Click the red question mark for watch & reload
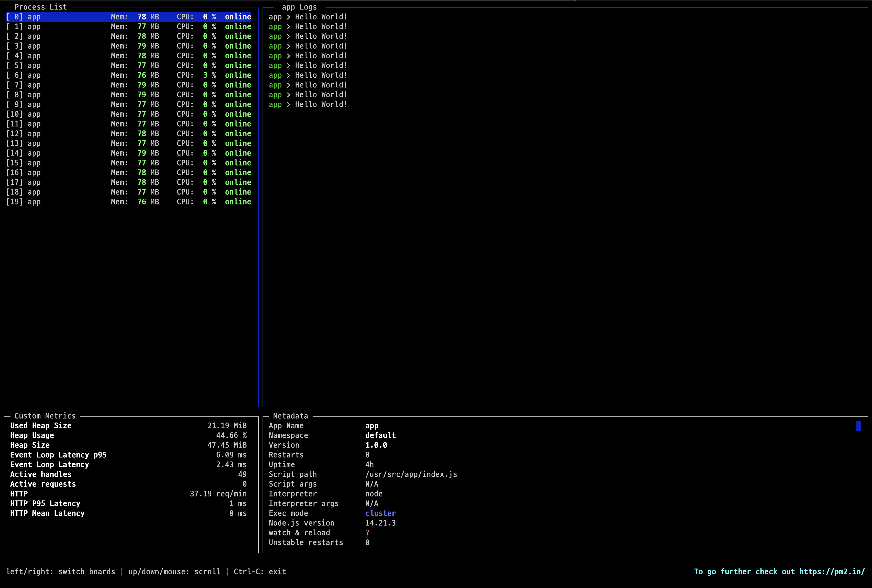This screenshot has height=588, width=872. 367,533
